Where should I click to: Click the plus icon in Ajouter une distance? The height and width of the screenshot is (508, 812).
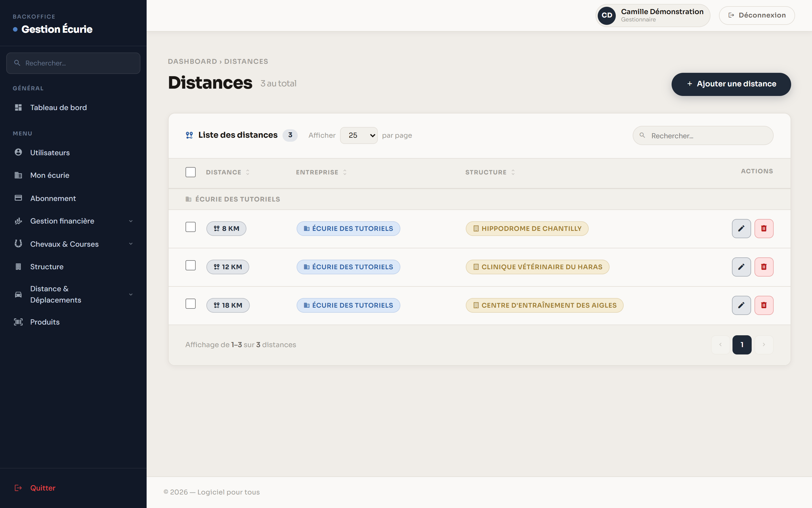pos(690,84)
